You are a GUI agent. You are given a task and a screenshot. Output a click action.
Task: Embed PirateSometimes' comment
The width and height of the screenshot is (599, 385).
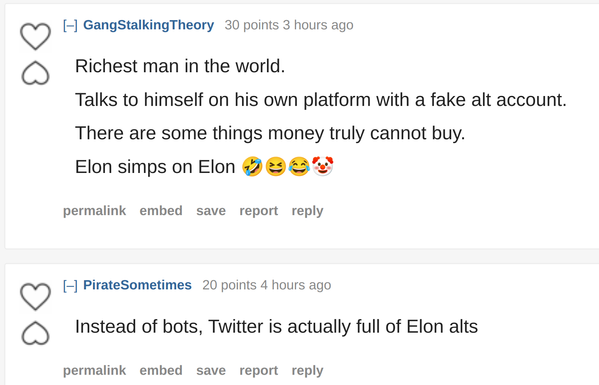tap(161, 370)
